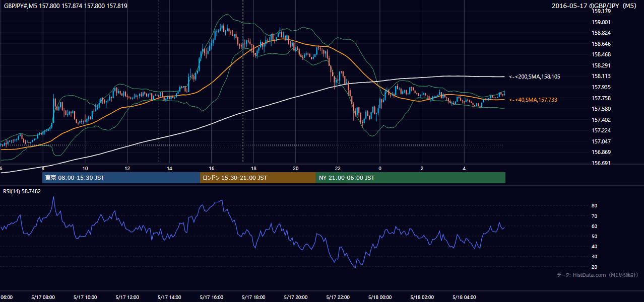This screenshot has height=302, width=644.
Task: Click the 157.935 price axis label
Action: 601,87
